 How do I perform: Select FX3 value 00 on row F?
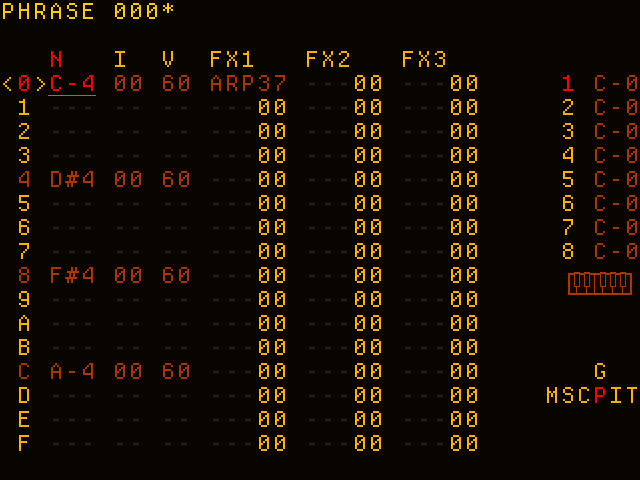[x=464, y=444]
